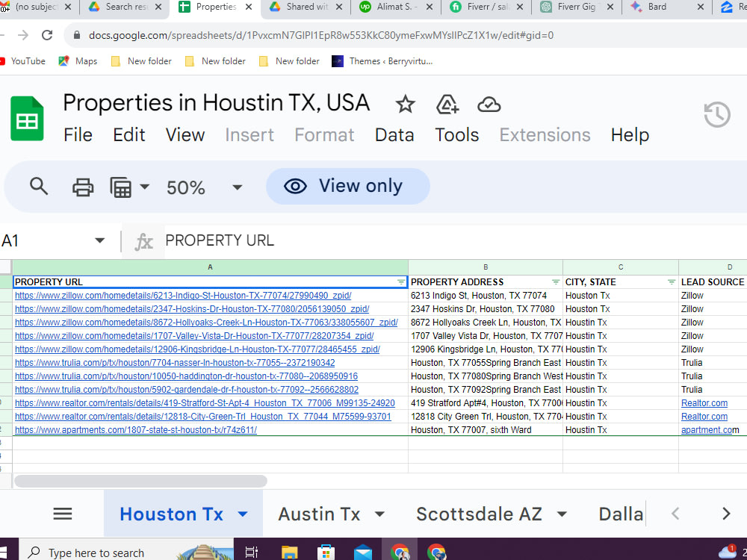This screenshot has width=747, height=560.
Task: Open the Help menu
Action: point(630,135)
